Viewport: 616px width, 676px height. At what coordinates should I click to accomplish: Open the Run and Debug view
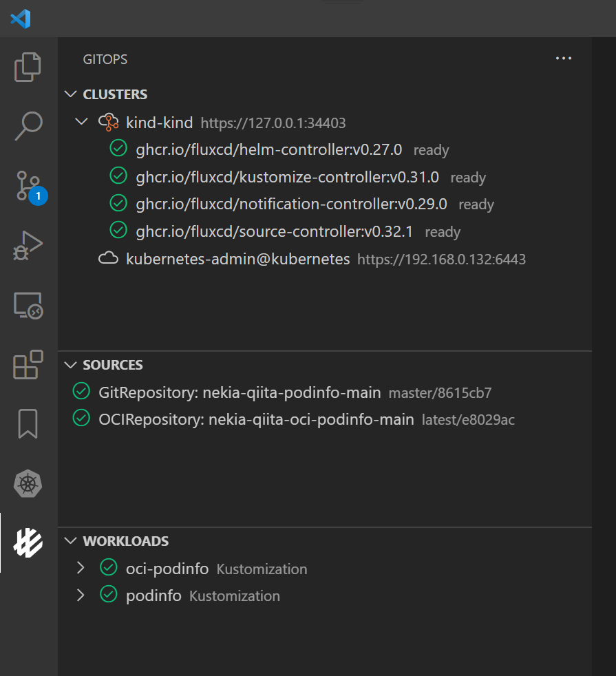28,245
